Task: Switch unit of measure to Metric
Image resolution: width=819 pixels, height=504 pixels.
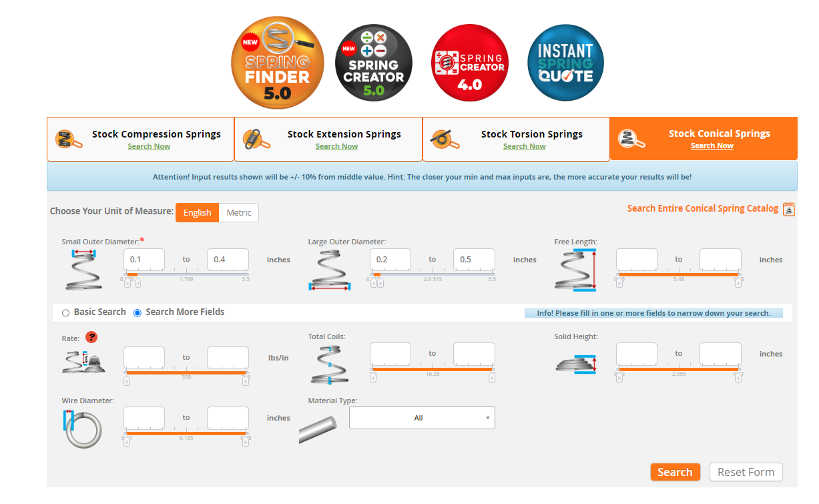Action: 238,212
